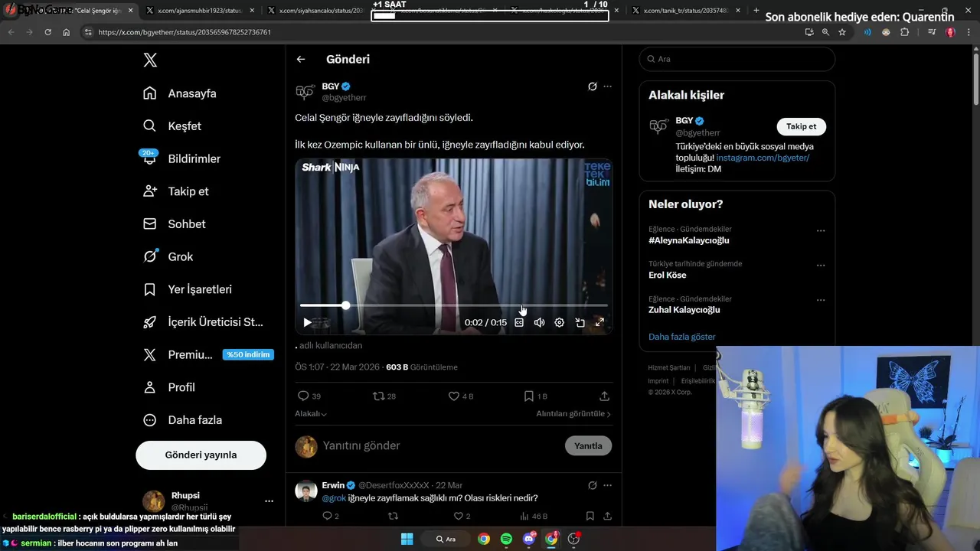Open Profil page
This screenshot has height=551, width=980.
[169, 387]
